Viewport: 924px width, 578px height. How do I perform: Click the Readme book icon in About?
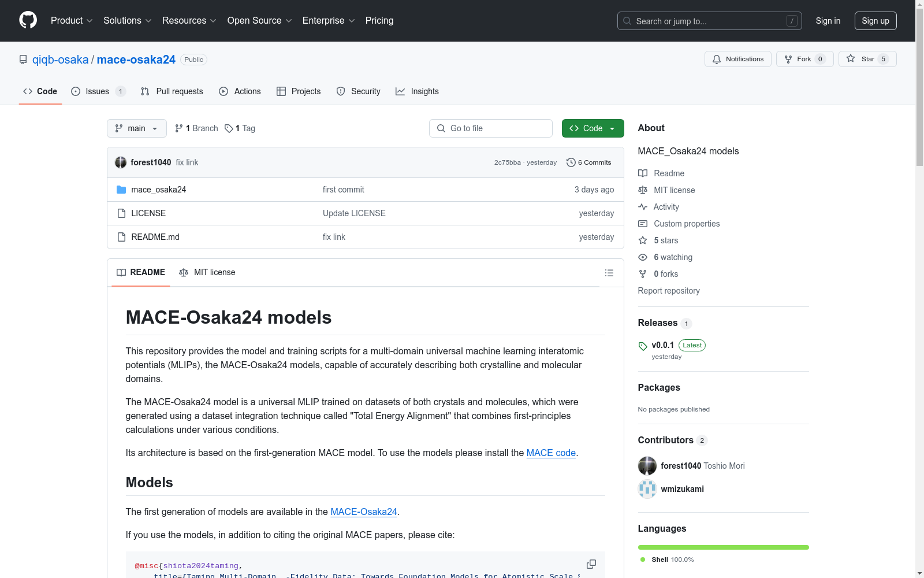[643, 173]
